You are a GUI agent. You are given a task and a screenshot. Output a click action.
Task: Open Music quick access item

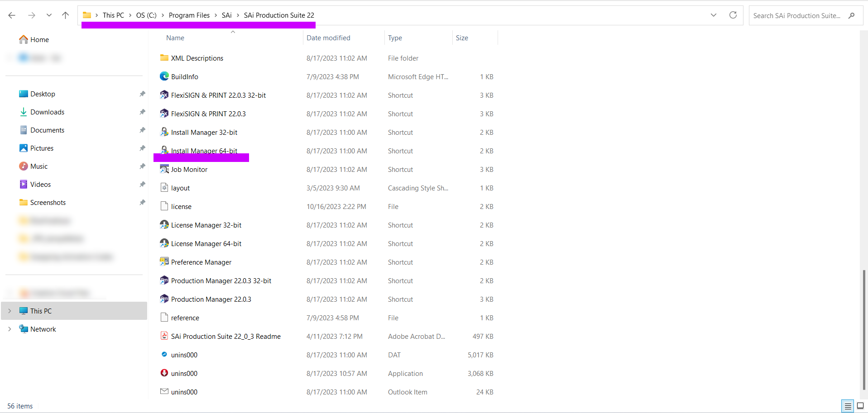point(34,166)
